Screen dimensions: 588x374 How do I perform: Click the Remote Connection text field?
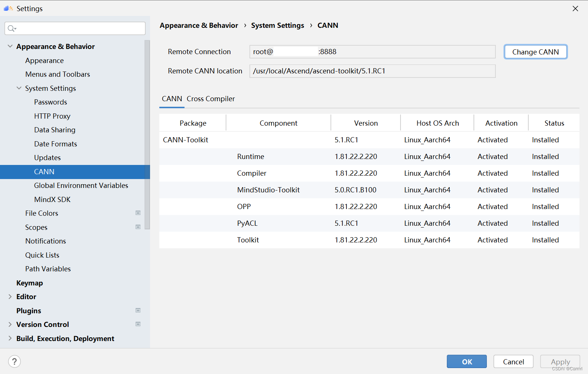(372, 52)
